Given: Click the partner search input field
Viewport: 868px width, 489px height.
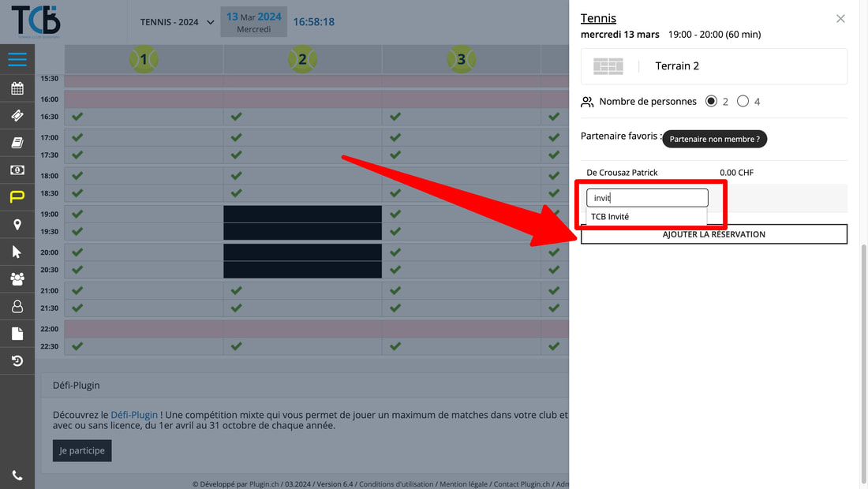Looking at the screenshot, I should click(x=647, y=198).
